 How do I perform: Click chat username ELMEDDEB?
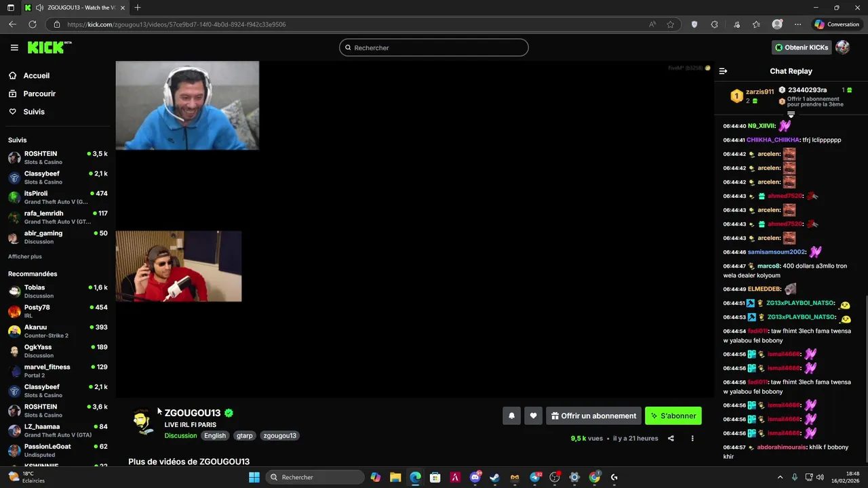pyautogui.click(x=764, y=289)
